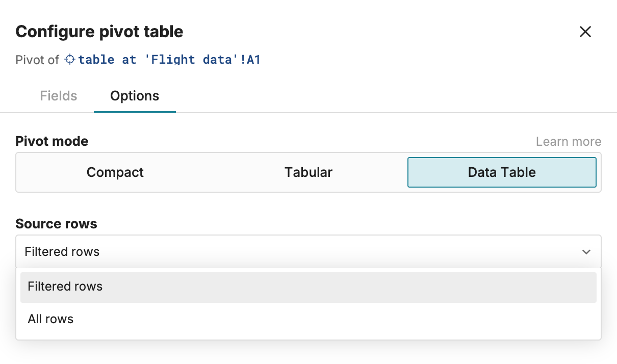Click the Pivot mode section label
The height and width of the screenshot is (364, 617).
click(x=52, y=141)
